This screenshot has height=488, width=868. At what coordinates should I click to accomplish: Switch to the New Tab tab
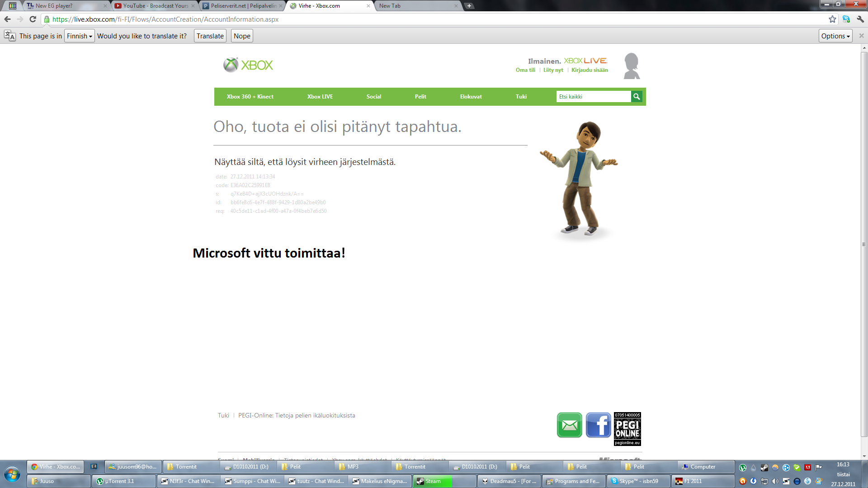point(418,6)
